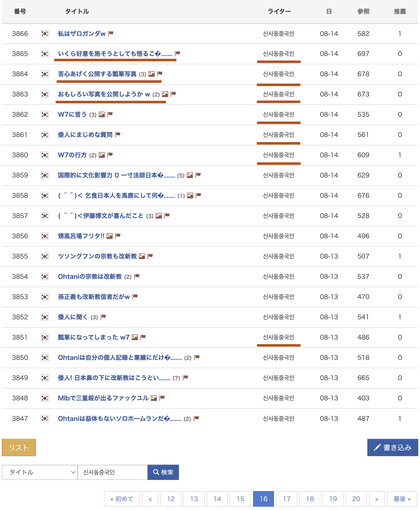Go to page 17 in pagination
The width and height of the screenshot is (420, 510).
(287, 499)
